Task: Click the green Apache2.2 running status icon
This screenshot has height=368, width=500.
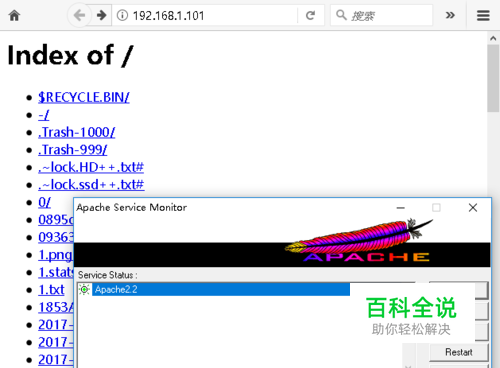Action: click(x=84, y=289)
